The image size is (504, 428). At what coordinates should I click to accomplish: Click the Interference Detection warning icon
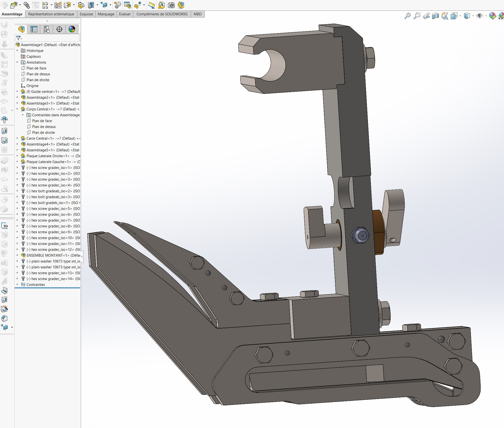coord(161,5)
